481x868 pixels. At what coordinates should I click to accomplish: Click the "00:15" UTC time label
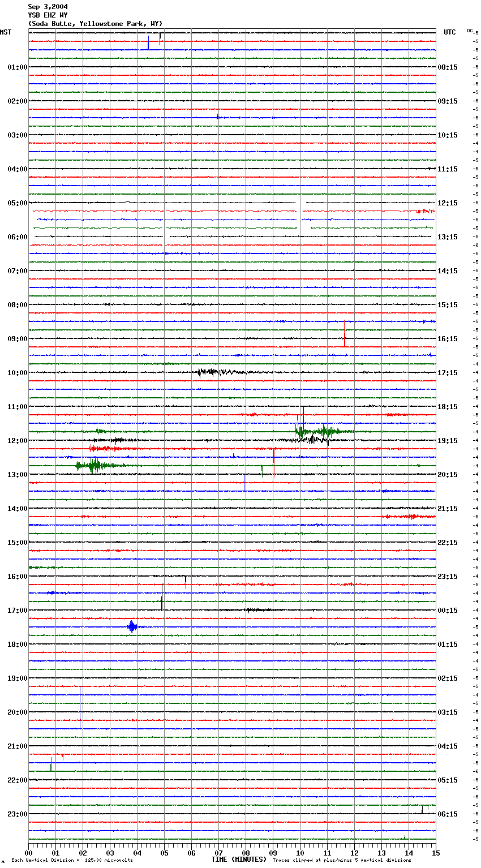(x=448, y=611)
